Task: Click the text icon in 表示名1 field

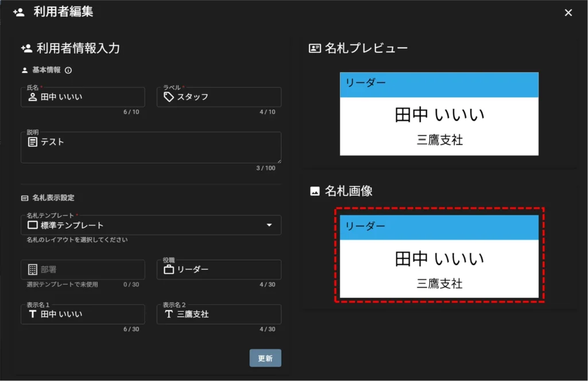Action: click(x=33, y=314)
